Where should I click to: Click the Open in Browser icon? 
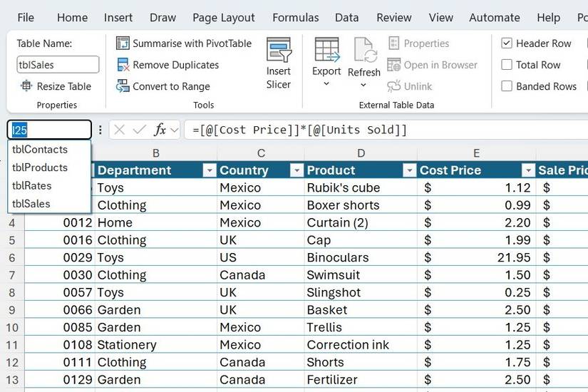click(393, 65)
